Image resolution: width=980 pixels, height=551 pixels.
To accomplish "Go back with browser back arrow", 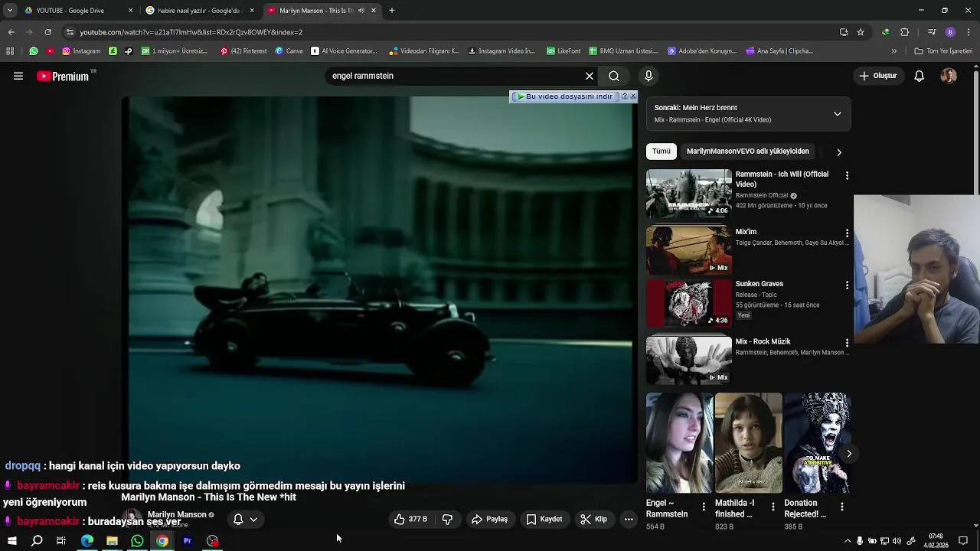I will [x=11, y=32].
